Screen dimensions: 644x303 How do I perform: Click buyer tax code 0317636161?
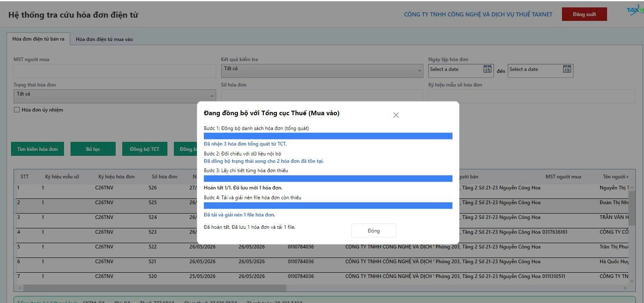tap(555, 232)
